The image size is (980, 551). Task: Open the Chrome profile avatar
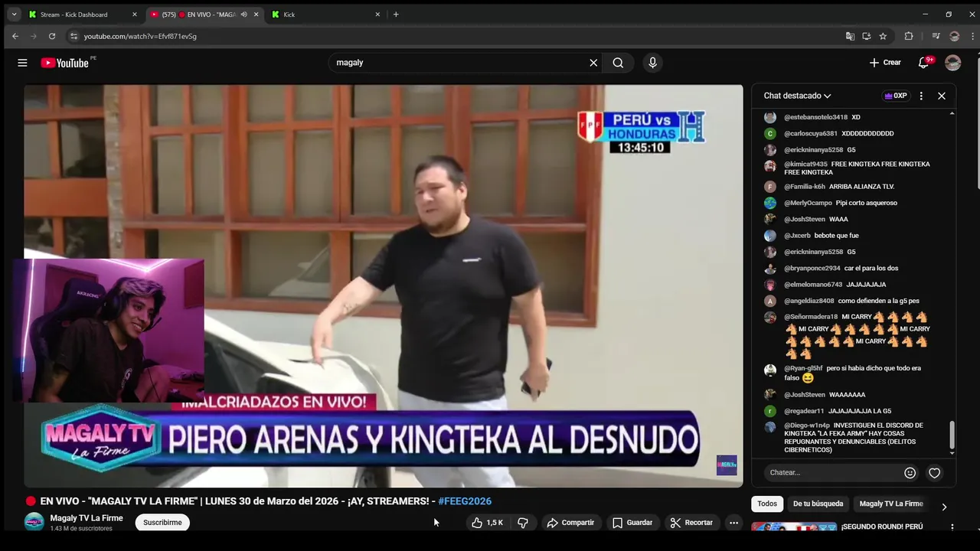[954, 36]
